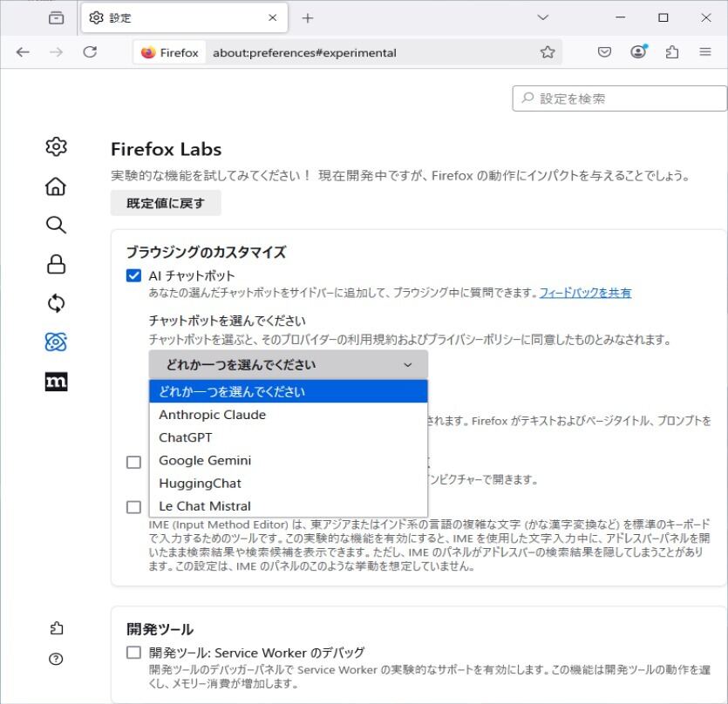Open the tab list chevron in tab bar

click(x=542, y=17)
